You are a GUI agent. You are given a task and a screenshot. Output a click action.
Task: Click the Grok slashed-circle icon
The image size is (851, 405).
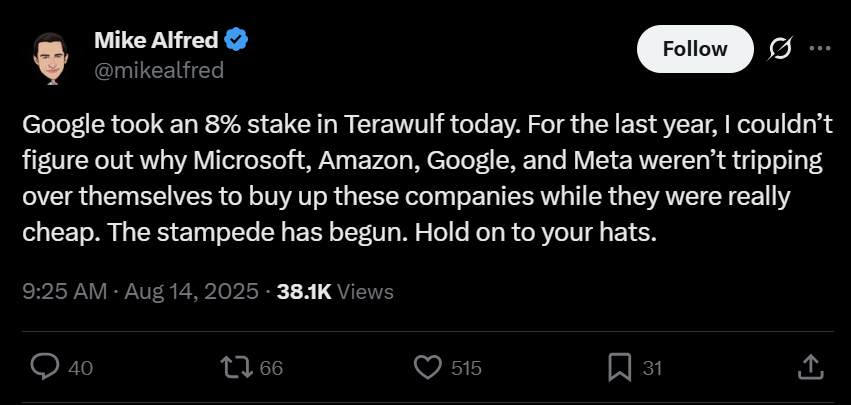(781, 48)
